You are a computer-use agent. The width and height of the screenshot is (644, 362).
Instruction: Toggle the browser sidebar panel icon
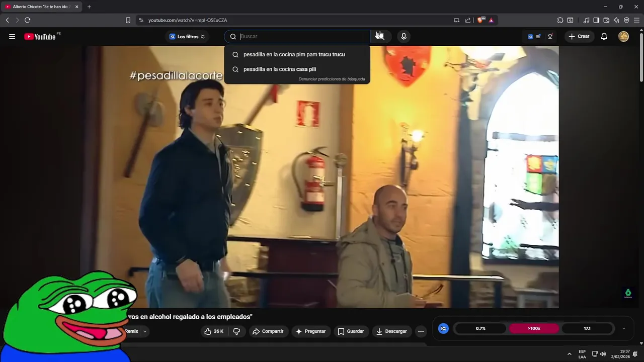click(596, 20)
